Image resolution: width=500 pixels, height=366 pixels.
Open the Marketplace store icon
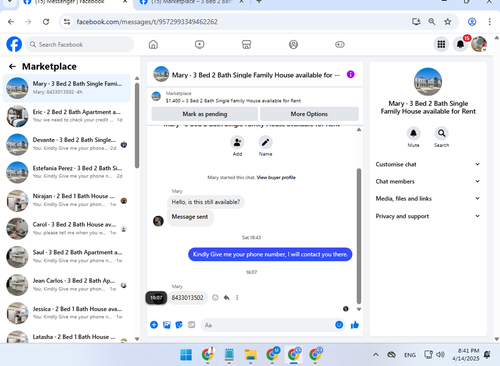pos(246,44)
